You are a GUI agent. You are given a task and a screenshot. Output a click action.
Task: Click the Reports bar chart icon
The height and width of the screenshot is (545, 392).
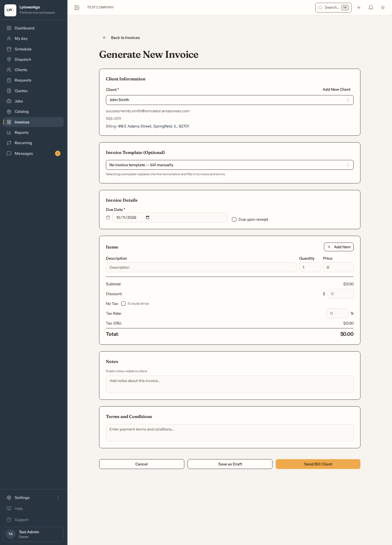pos(9,132)
